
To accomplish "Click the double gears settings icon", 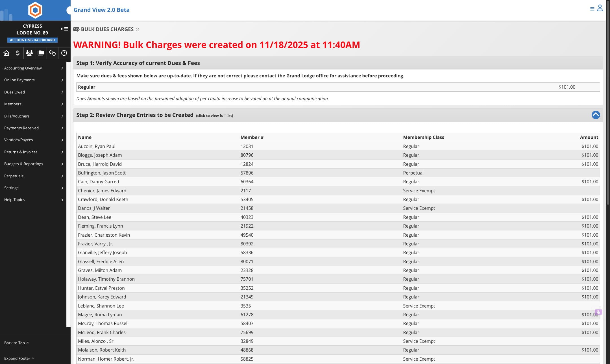I will click(53, 53).
